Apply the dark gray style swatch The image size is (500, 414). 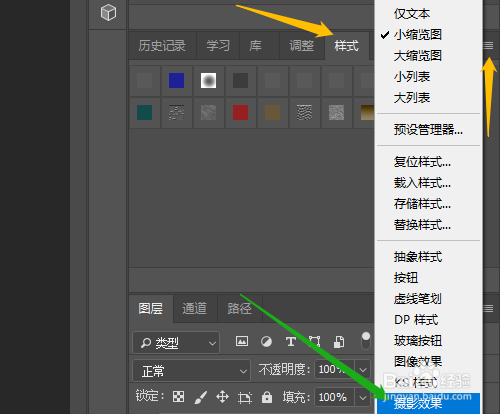[x=240, y=80]
